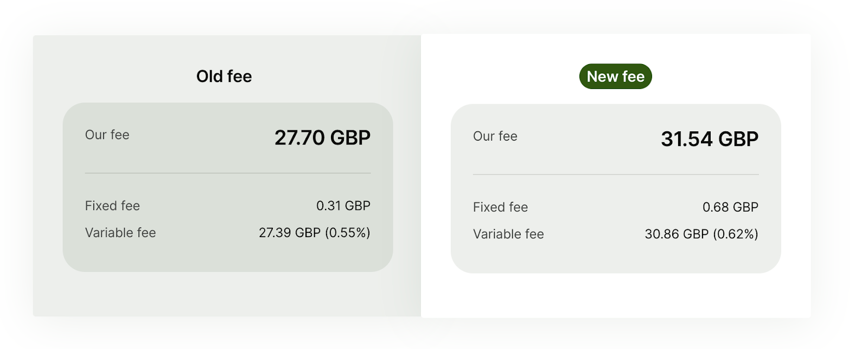Click the divider line in new fee card
The image size is (868, 349).
pos(616,175)
